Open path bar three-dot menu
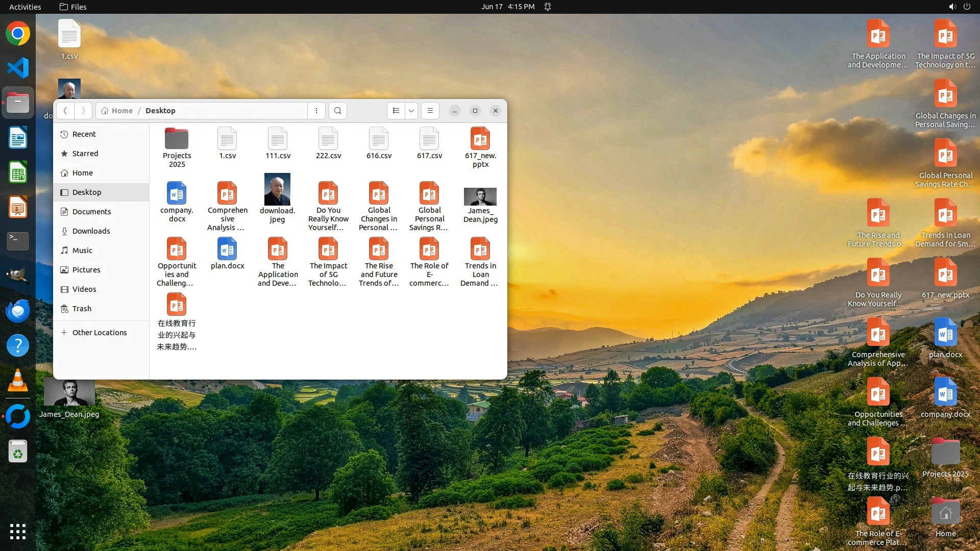This screenshot has width=980, height=551. [x=316, y=111]
